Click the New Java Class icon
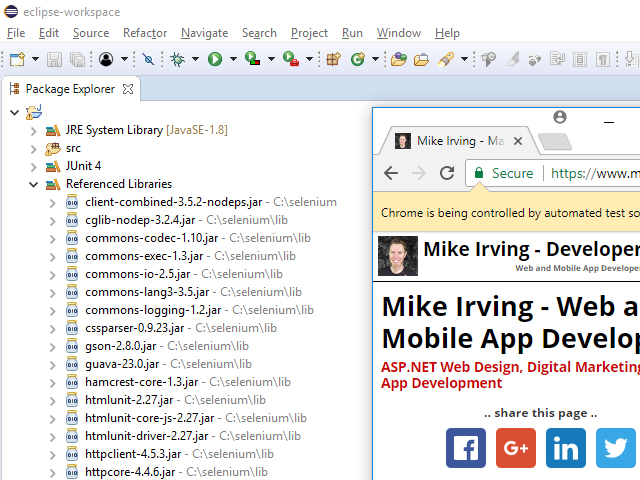The height and width of the screenshot is (480, 640). click(x=358, y=60)
